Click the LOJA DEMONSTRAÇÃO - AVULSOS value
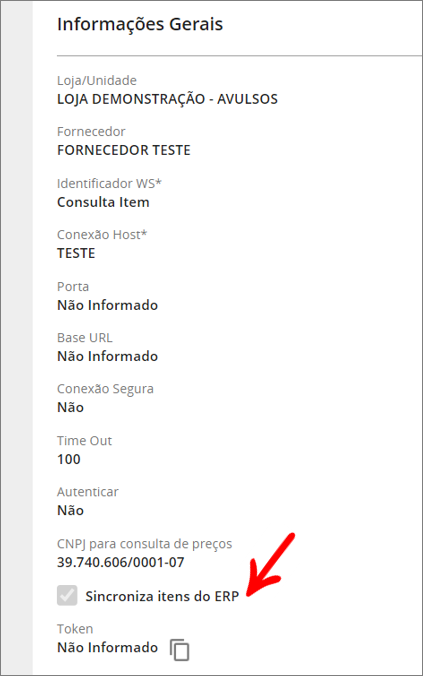Image resolution: width=423 pixels, height=676 pixels. click(167, 99)
